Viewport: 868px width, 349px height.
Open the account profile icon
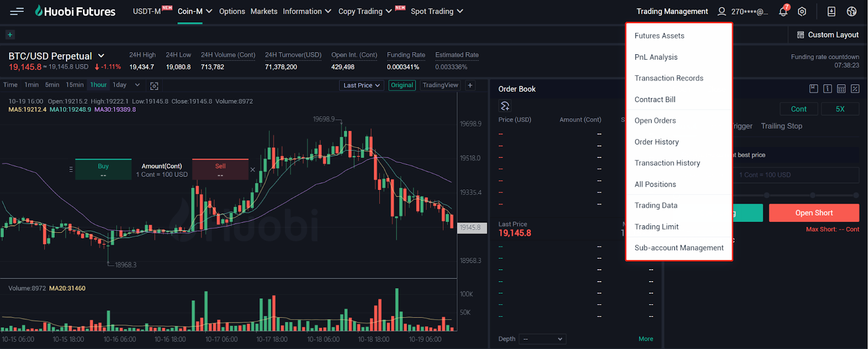[x=722, y=11]
